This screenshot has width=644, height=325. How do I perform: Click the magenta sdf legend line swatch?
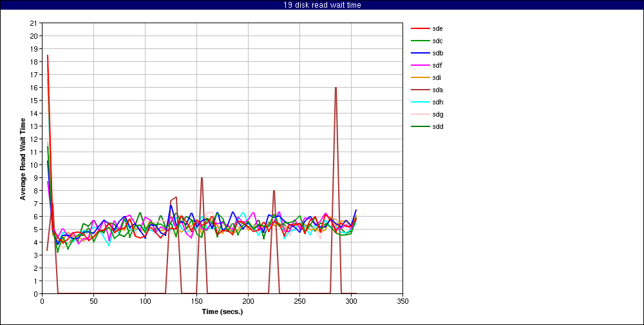click(420, 65)
